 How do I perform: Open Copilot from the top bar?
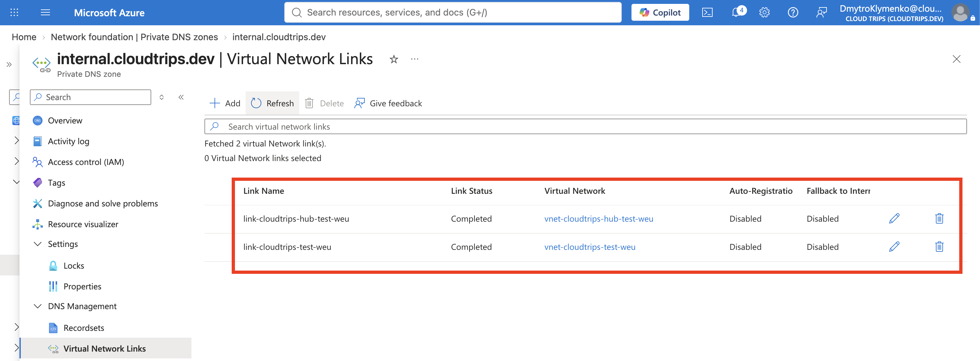660,13
